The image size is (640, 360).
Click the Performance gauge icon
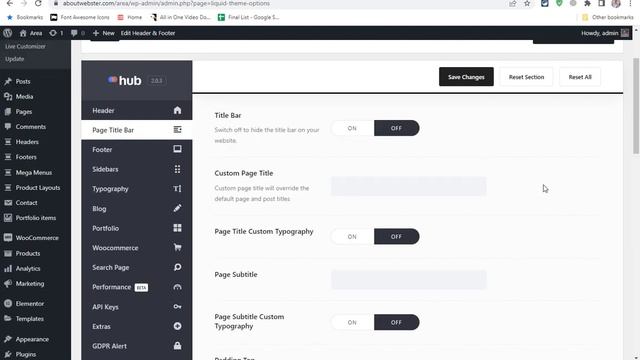pos(177,287)
